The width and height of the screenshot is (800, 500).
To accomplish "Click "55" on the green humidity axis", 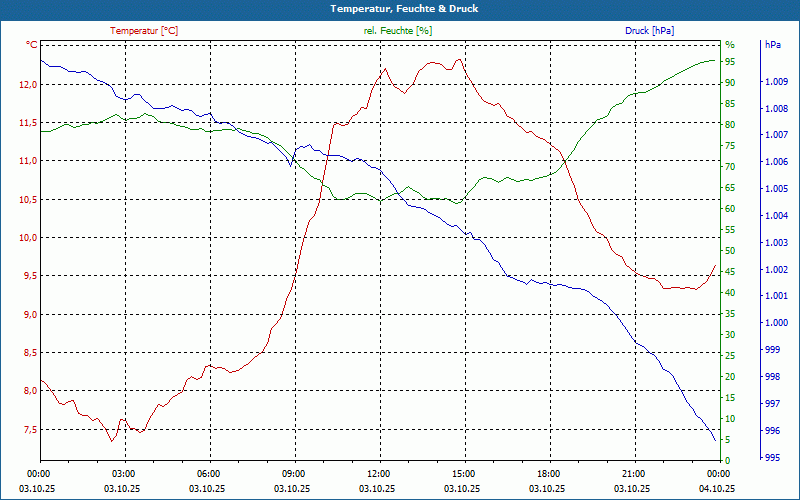I will (x=730, y=230).
